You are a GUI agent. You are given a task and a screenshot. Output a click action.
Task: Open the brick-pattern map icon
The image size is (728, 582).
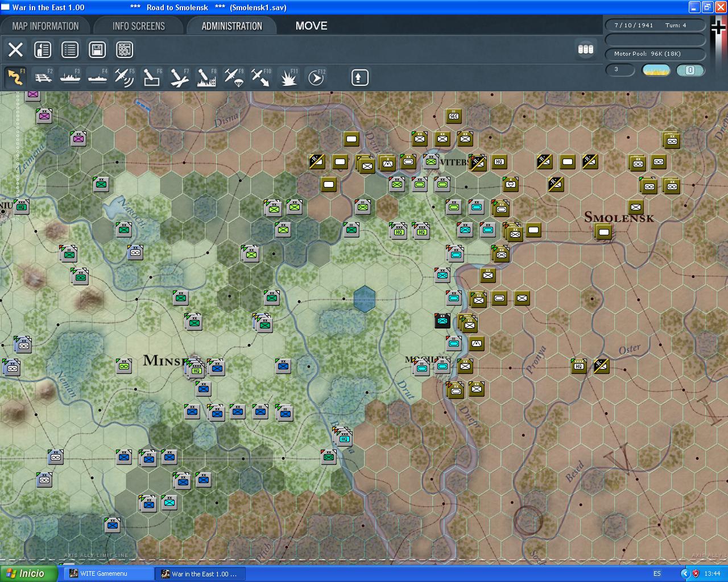tap(125, 49)
